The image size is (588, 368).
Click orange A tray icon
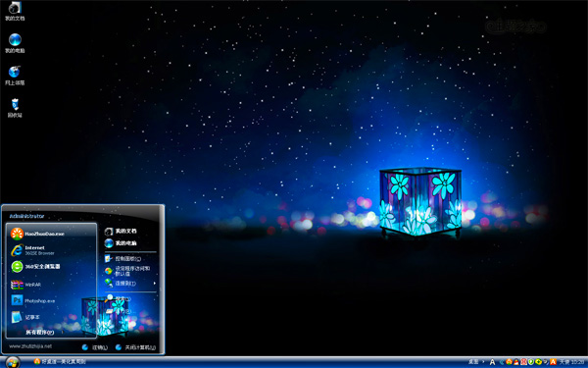(553, 362)
